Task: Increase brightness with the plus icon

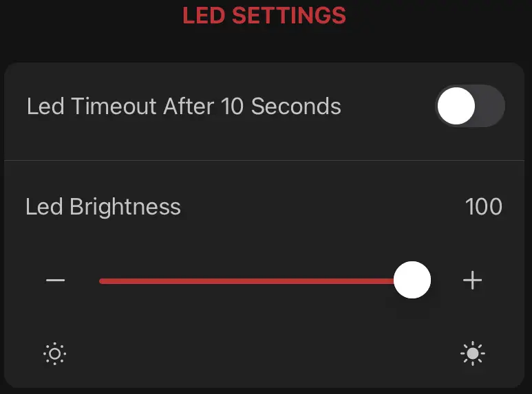Action: [x=472, y=281]
